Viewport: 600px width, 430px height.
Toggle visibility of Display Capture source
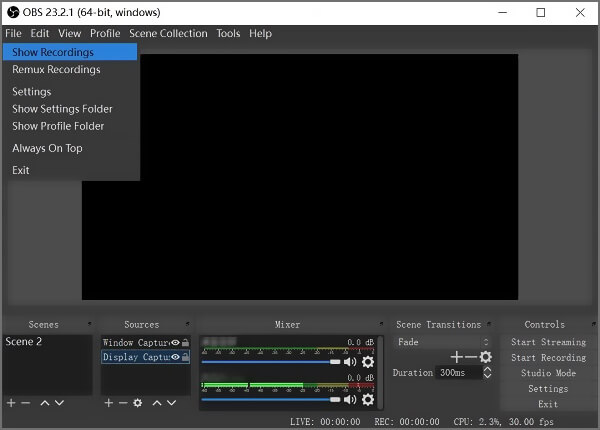[175, 357]
